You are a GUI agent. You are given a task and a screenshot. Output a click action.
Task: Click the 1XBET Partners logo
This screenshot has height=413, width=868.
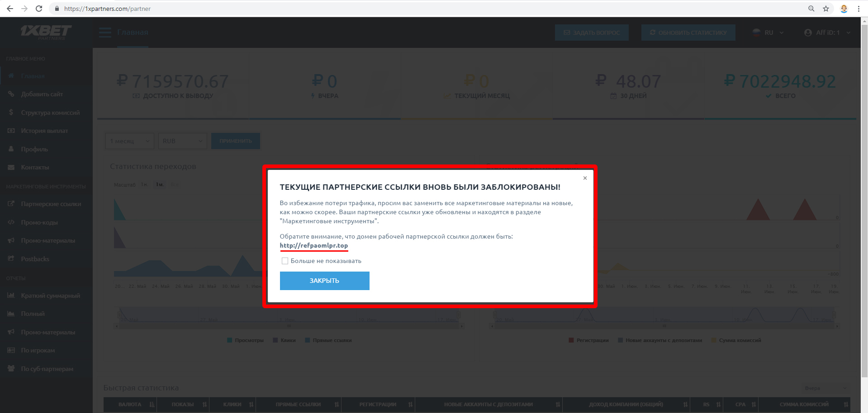click(x=46, y=32)
